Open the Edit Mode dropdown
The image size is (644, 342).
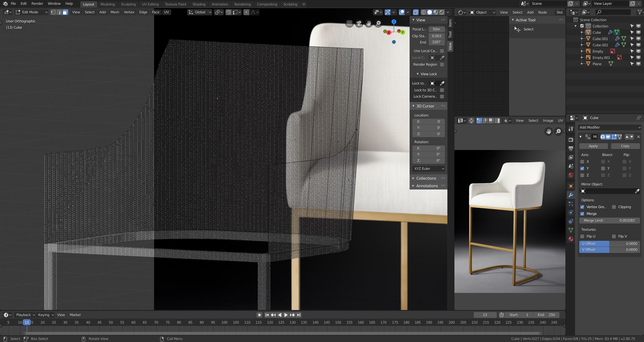[x=31, y=12]
